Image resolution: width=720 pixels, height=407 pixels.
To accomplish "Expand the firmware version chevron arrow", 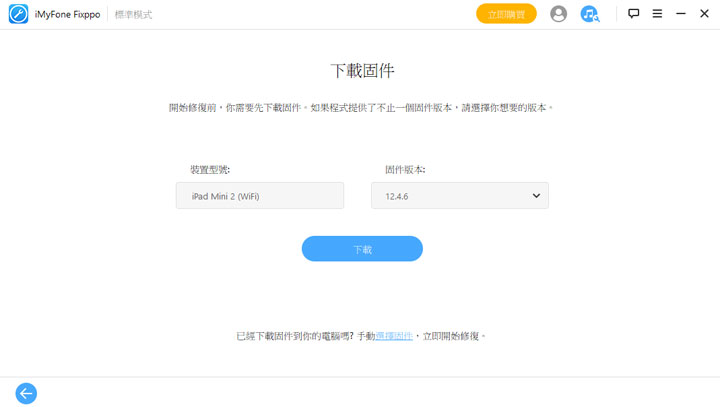I will point(536,196).
